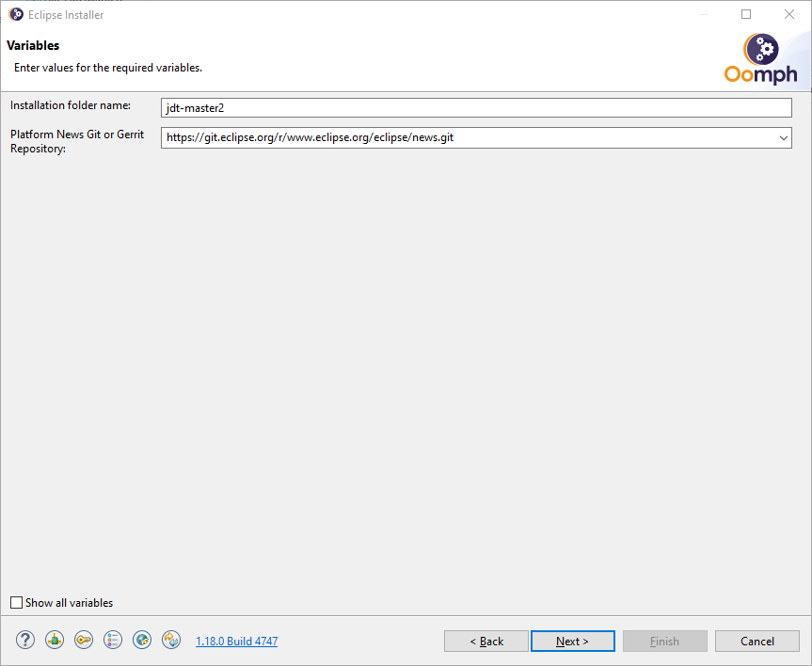Screen dimensions: 812x666
Task: Click the "Variables" page heading
Action: (33, 45)
